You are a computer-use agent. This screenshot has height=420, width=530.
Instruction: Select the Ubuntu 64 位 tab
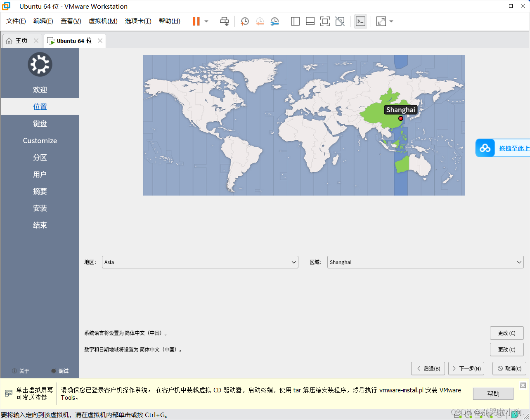pyautogui.click(x=74, y=41)
